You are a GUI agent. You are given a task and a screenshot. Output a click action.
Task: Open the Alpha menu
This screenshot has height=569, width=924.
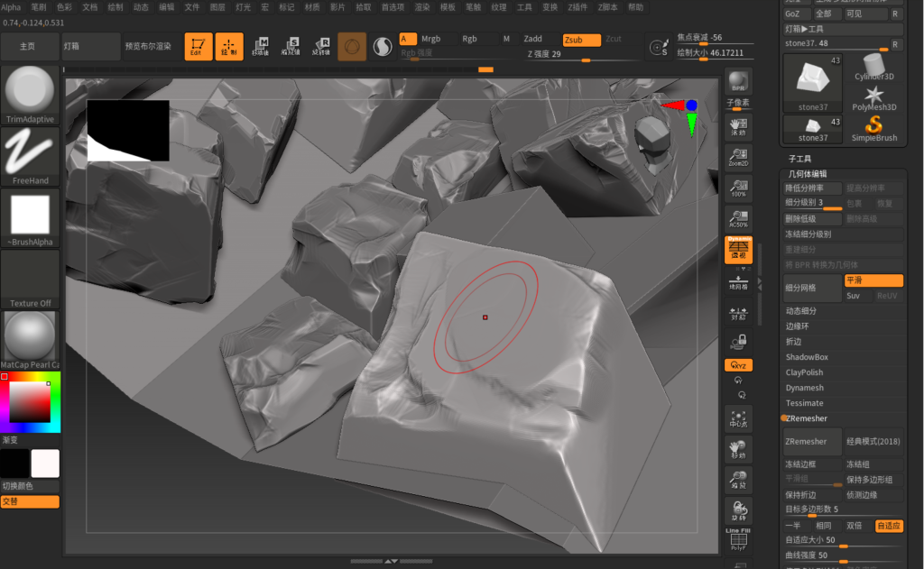[x=11, y=7]
